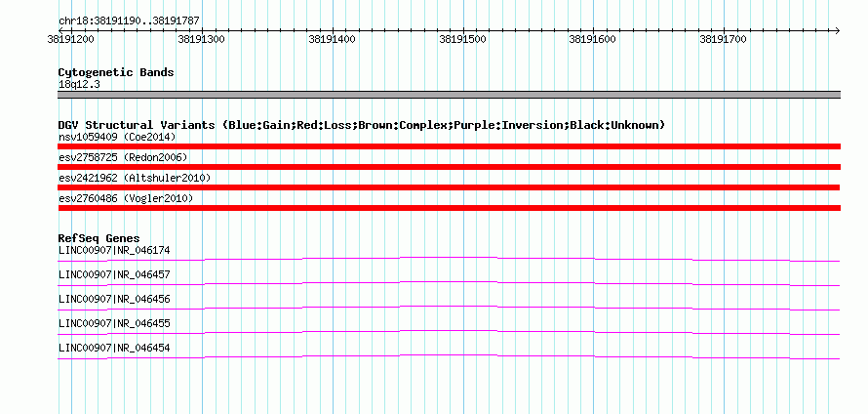Select the gray 18q12.3 cytogenetic band bar
This screenshot has width=868, height=414.
(449, 95)
